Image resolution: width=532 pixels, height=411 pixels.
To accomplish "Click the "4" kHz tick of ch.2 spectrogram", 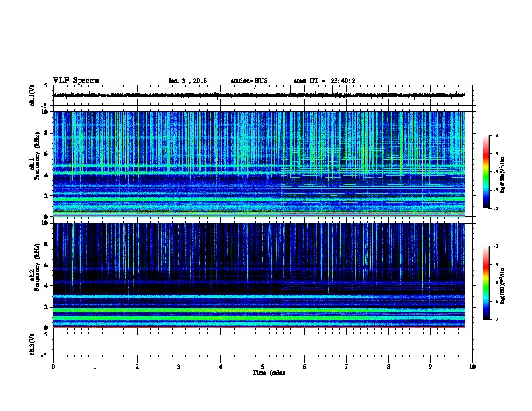I will point(48,286).
